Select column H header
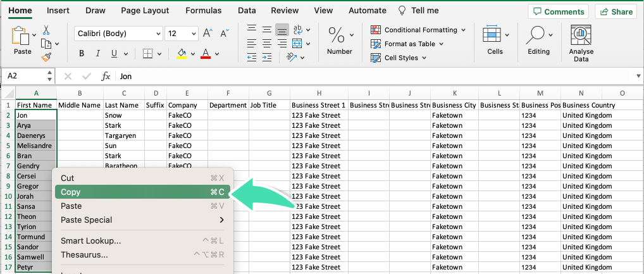Image resolution: width=644 pixels, height=274 pixels. (319, 93)
